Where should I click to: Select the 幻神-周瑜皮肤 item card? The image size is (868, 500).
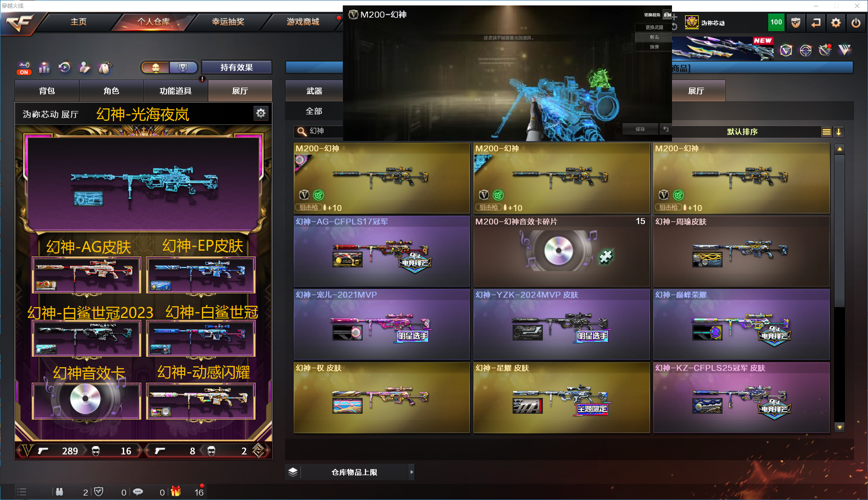coord(741,251)
